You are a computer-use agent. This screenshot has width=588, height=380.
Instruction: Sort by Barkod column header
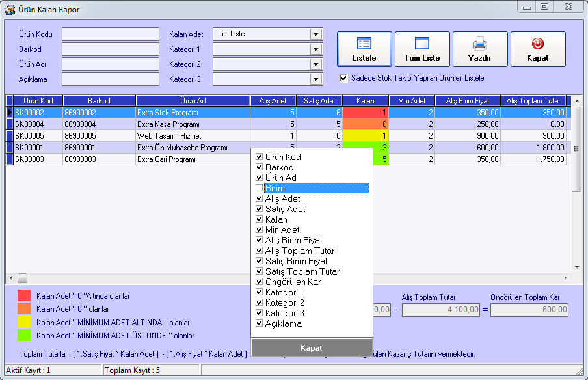[x=99, y=101]
